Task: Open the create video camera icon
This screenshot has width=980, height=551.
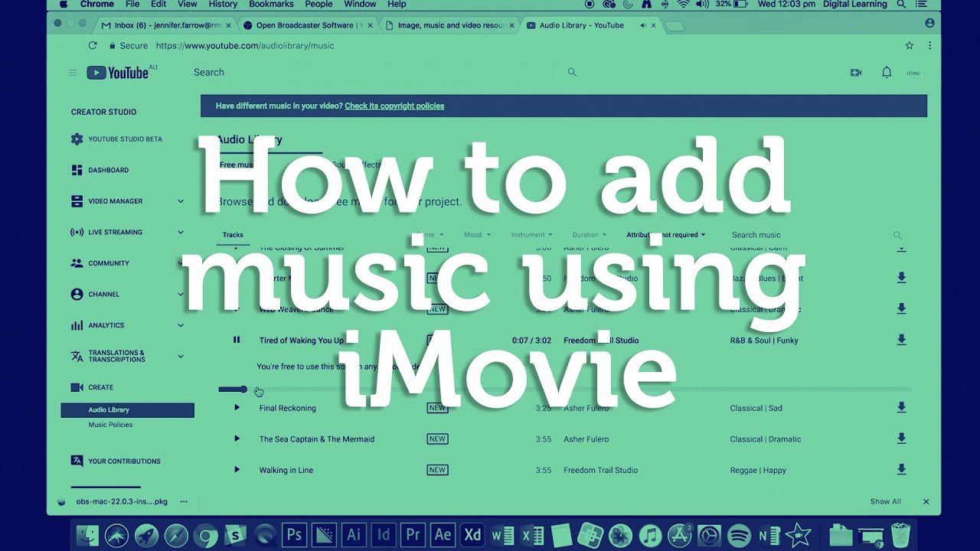Action: click(856, 73)
